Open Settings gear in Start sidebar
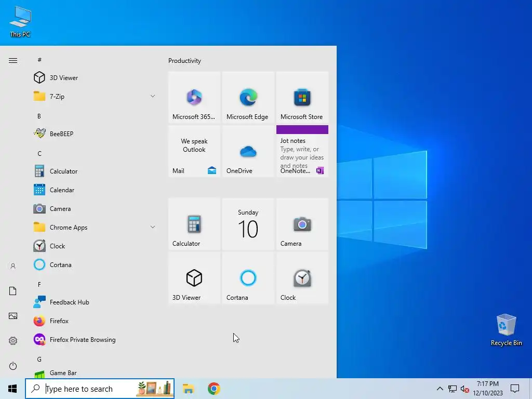Image resolution: width=532 pixels, height=399 pixels. coord(13,341)
